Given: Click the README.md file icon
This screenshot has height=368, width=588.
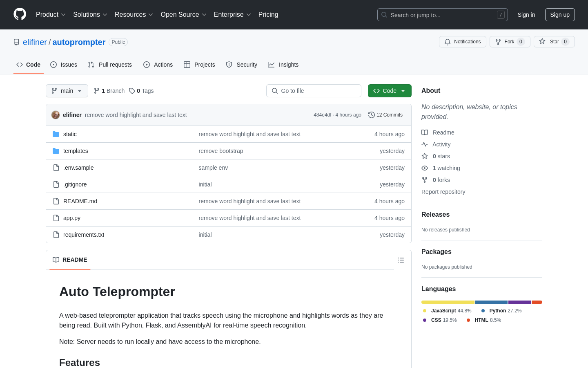Looking at the screenshot, I should tap(56, 201).
